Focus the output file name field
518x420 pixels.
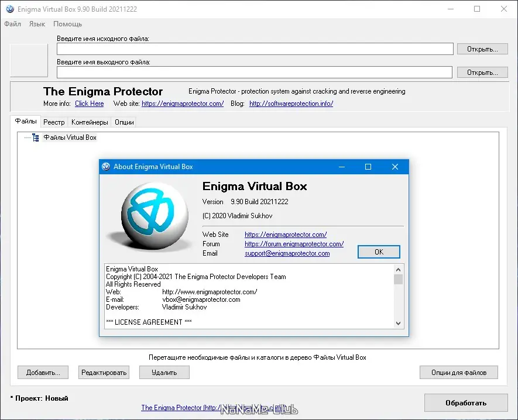click(255, 73)
